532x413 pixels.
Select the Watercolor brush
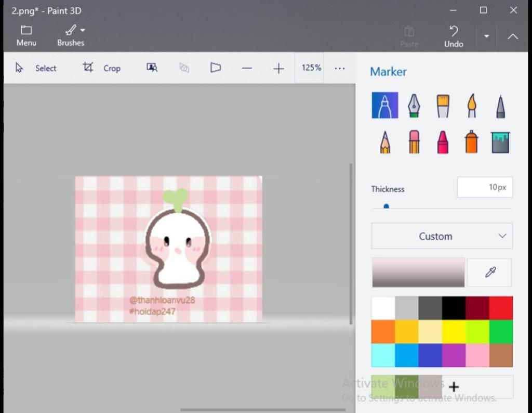472,106
